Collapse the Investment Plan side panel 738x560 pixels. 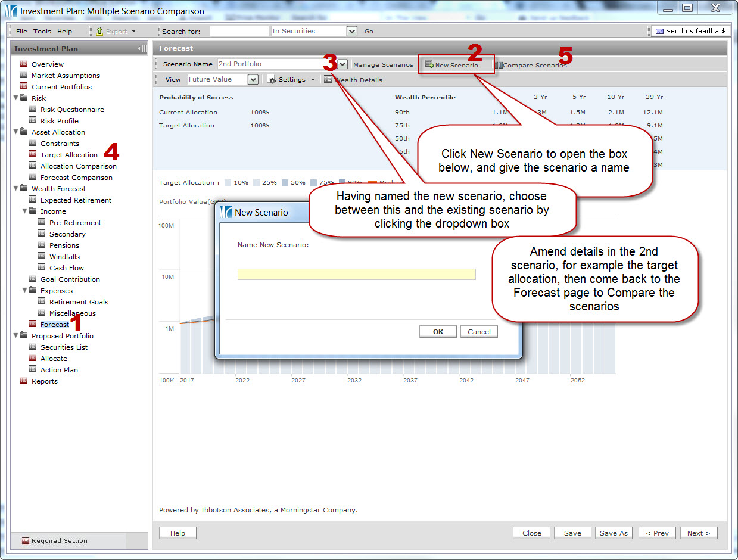(x=141, y=49)
